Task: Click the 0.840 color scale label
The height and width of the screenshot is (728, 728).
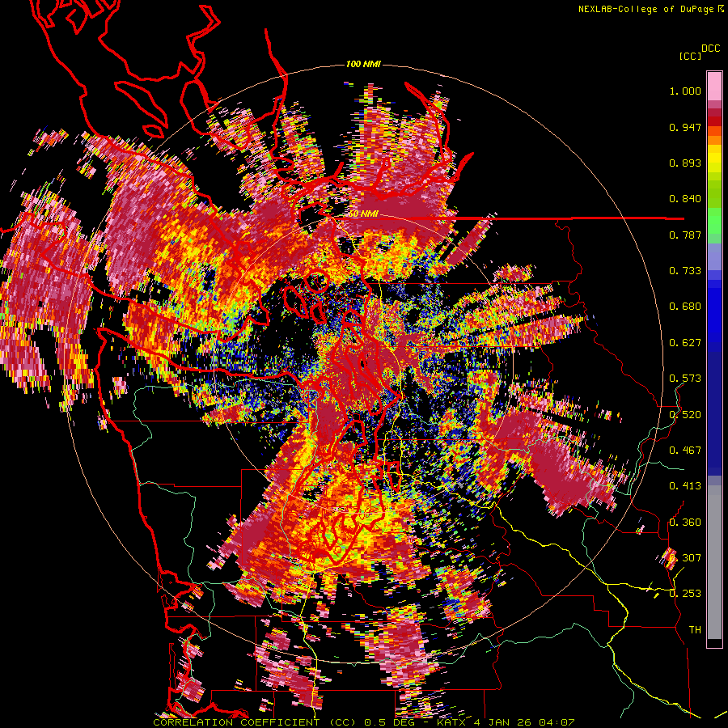Action: tap(685, 199)
